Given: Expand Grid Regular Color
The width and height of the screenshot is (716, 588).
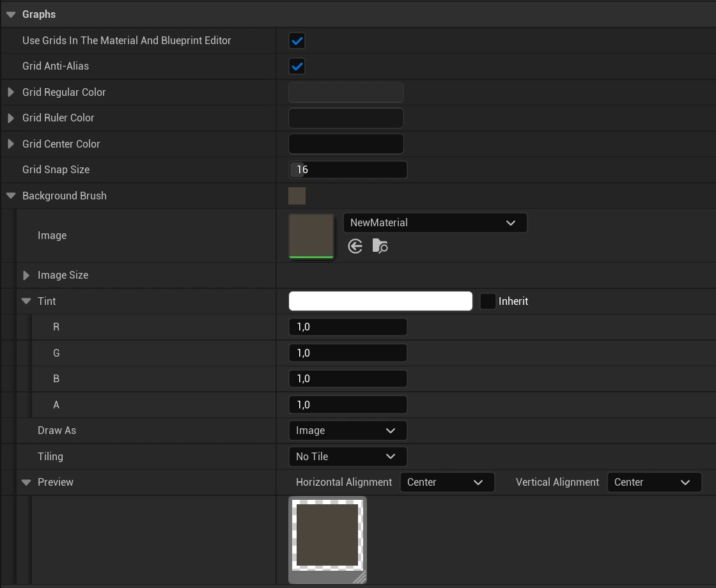Looking at the screenshot, I should [x=11, y=92].
